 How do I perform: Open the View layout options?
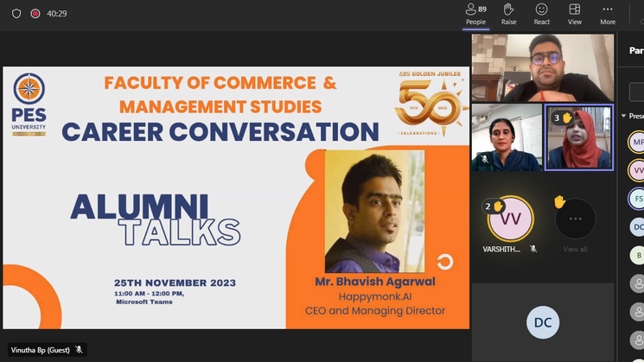click(575, 14)
